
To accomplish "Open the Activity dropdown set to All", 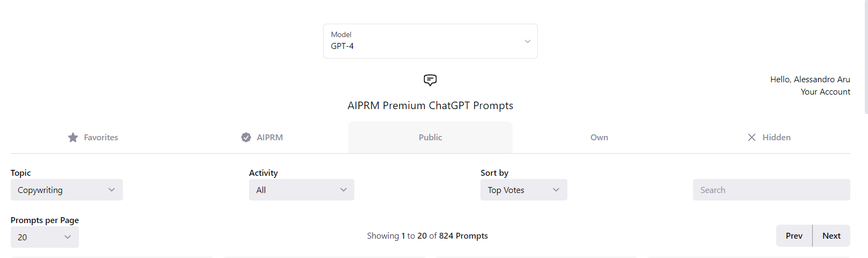I will point(301,190).
